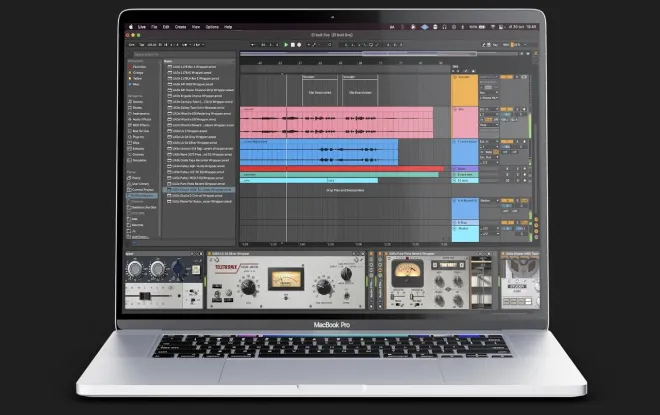Toggle the orange Vocoder track activator
660x415 pixels.
point(507,77)
